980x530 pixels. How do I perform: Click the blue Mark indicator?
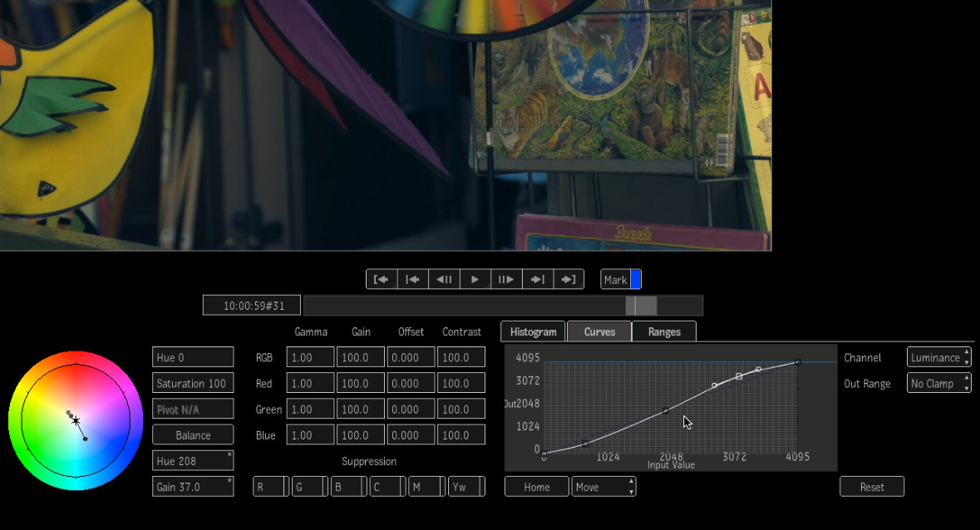635,280
